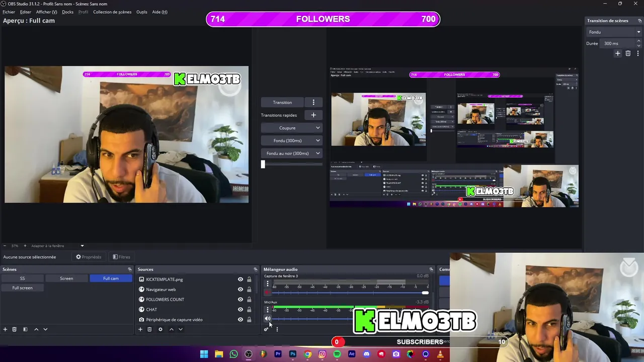Viewport: 644px width, 362px height.
Task: Move source down arrow in Sources toolbar
Action: point(180,329)
